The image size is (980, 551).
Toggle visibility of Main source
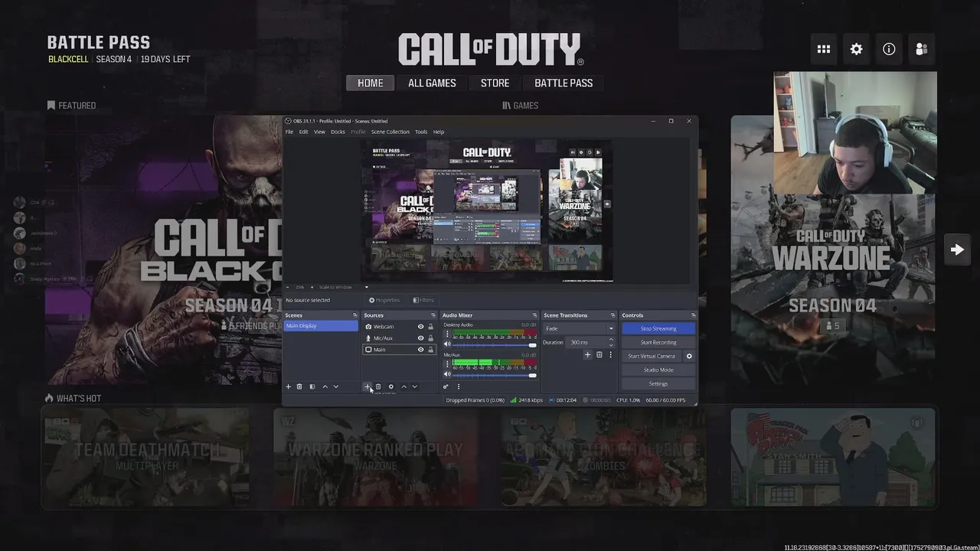click(x=420, y=350)
